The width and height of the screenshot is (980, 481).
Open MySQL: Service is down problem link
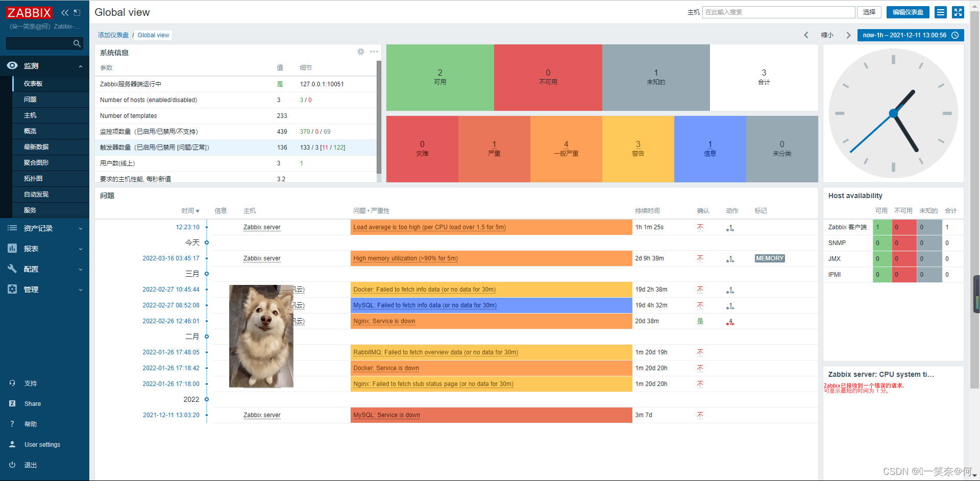[x=386, y=415]
